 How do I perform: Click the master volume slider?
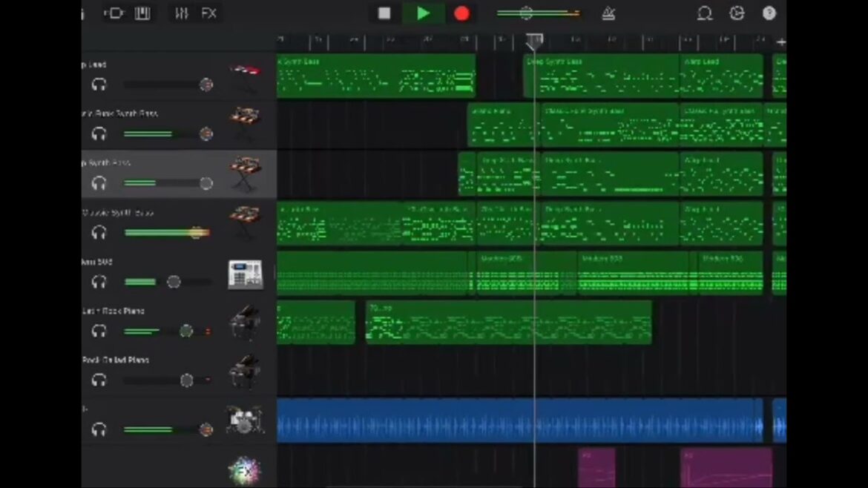(537, 13)
